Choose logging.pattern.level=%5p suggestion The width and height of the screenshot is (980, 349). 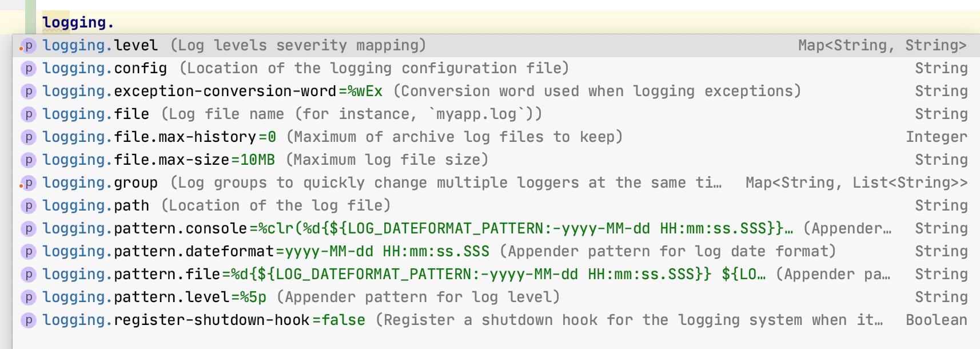(496, 297)
